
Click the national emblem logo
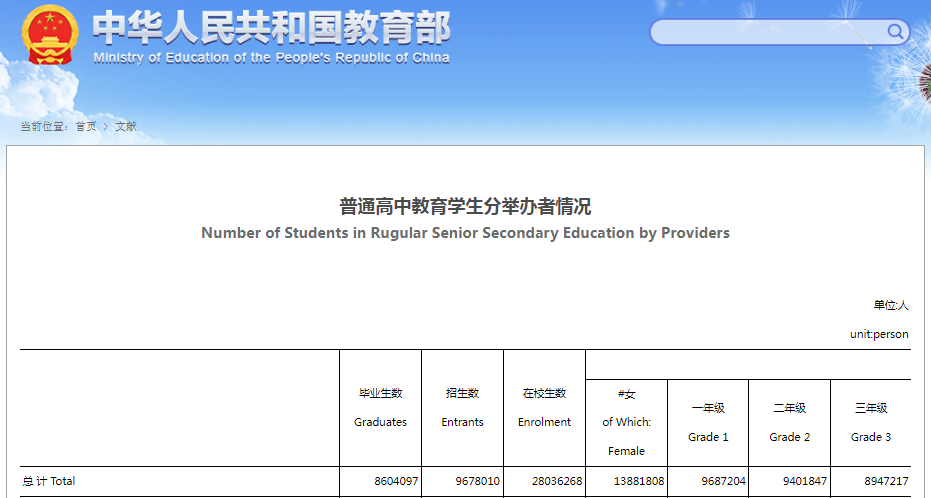(50, 35)
